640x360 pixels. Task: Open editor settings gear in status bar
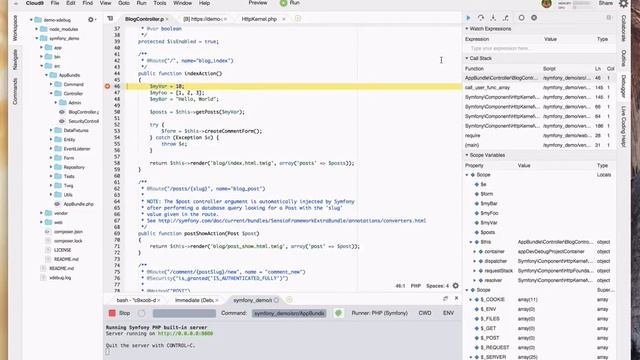click(456, 286)
